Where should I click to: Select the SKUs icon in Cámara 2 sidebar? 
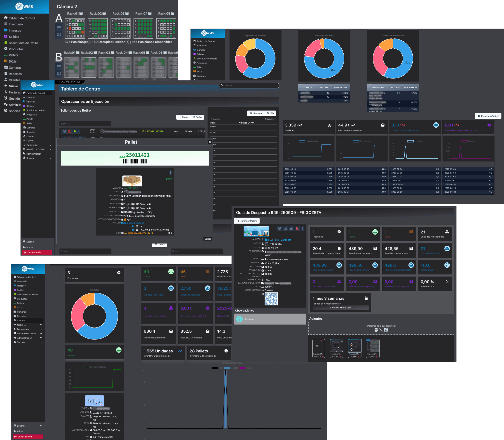coord(6,61)
